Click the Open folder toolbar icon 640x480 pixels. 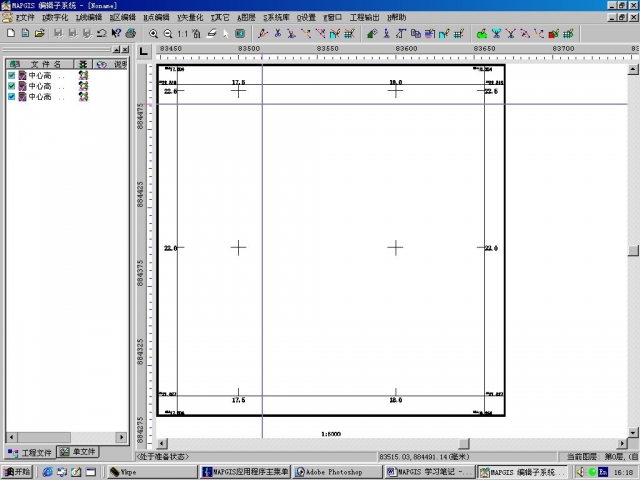pos(39,33)
